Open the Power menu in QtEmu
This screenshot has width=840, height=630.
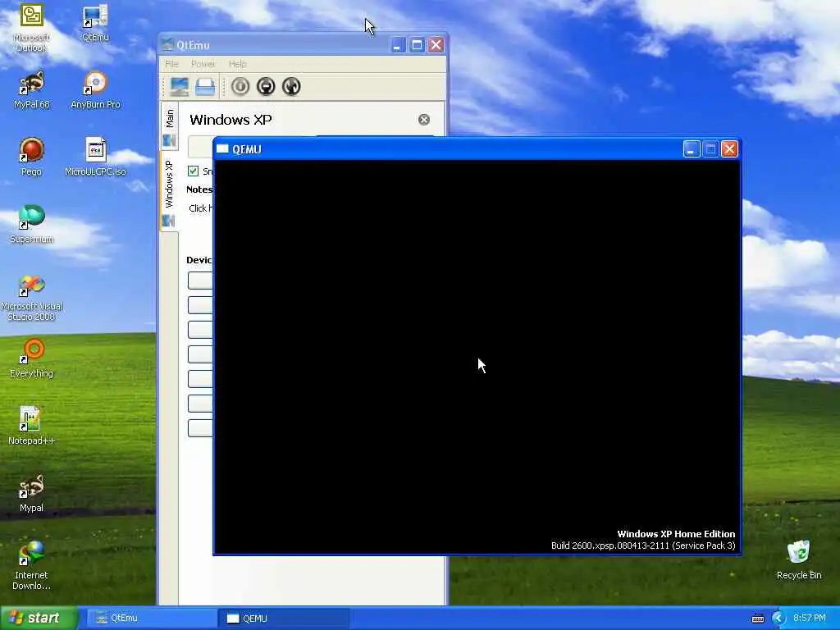coord(203,64)
